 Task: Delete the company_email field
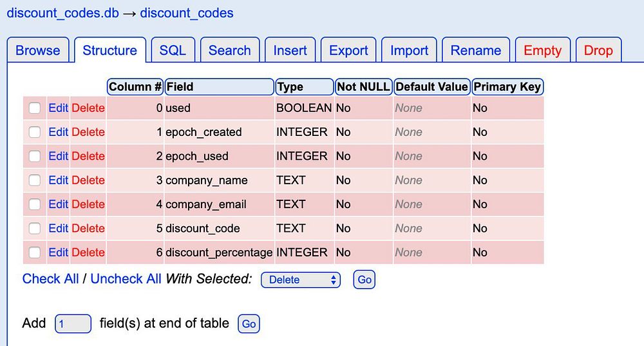[88, 204]
